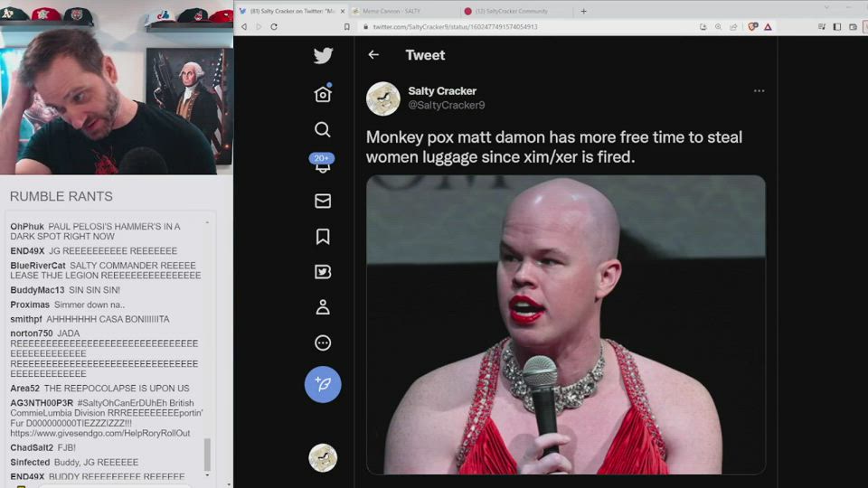Open Twitter direct messages

click(323, 202)
